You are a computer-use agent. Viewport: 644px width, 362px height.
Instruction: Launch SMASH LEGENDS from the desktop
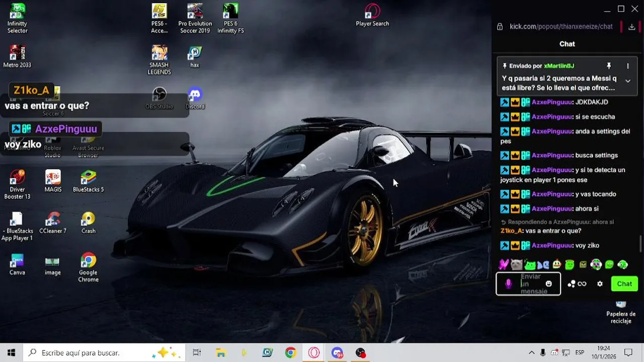159,60
